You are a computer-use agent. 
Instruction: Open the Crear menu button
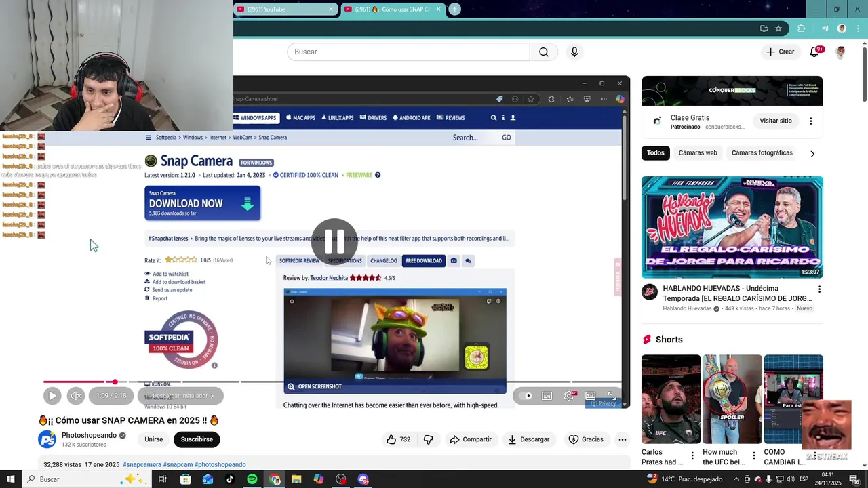coord(781,52)
